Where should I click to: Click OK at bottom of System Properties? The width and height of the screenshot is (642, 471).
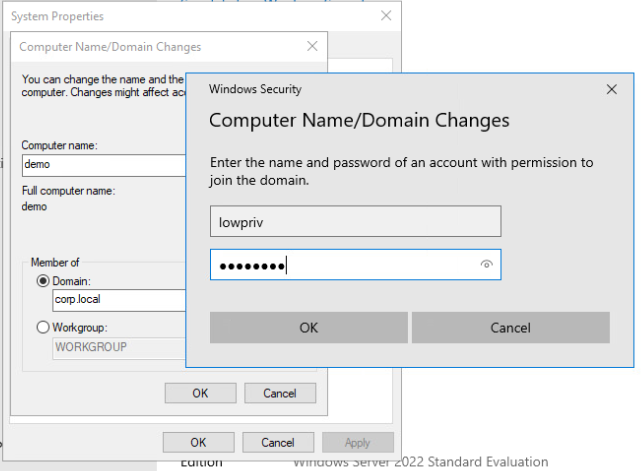point(198,442)
